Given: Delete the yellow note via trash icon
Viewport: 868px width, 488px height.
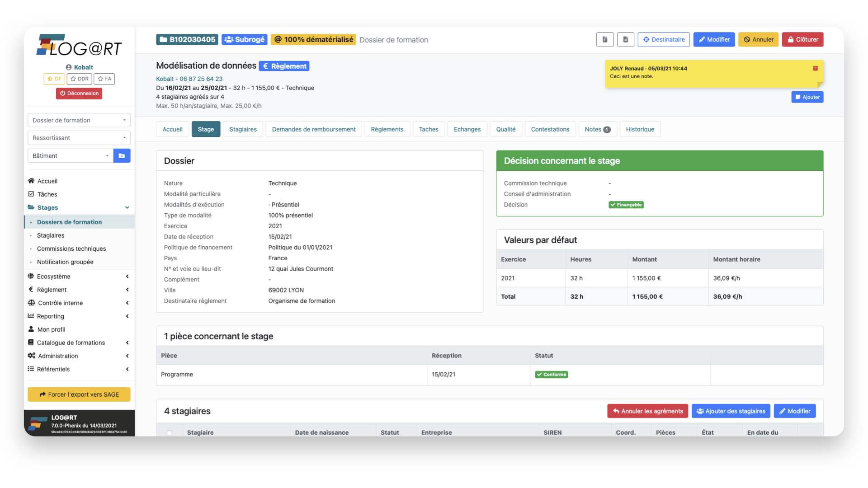Looking at the screenshot, I should (815, 69).
